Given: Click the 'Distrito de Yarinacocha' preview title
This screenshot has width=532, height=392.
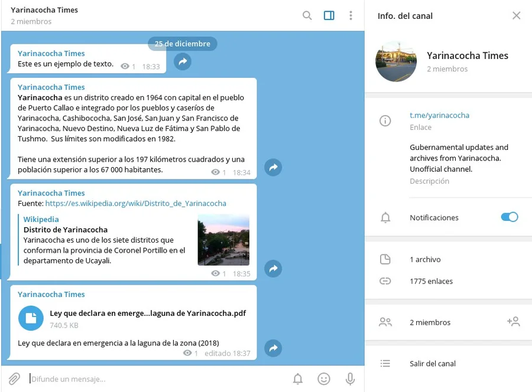Looking at the screenshot, I should pyautogui.click(x=66, y=230).
